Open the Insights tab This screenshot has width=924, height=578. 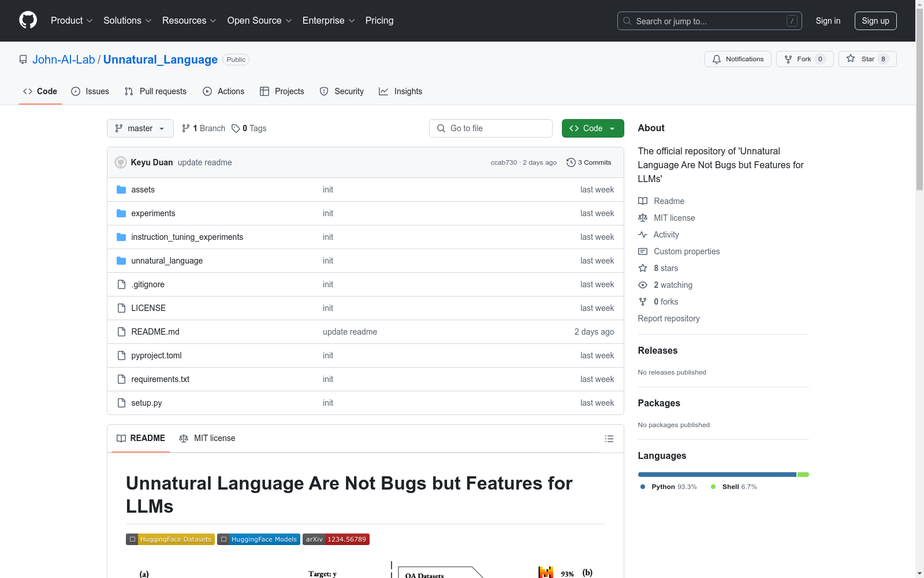coord(400,91)
